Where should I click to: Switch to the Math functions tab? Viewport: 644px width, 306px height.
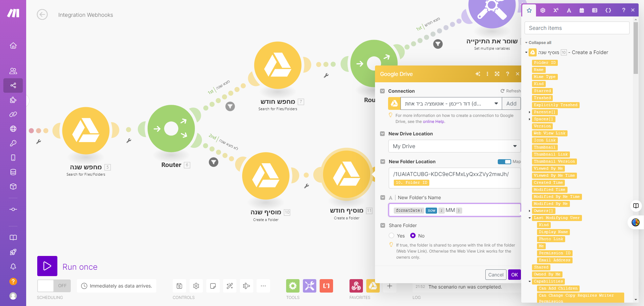556,10
